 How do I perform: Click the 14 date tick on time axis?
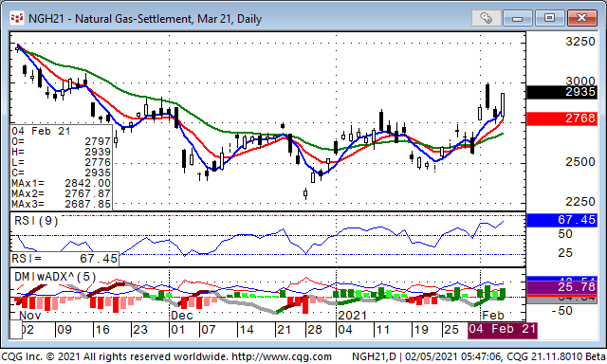point(247,330)
